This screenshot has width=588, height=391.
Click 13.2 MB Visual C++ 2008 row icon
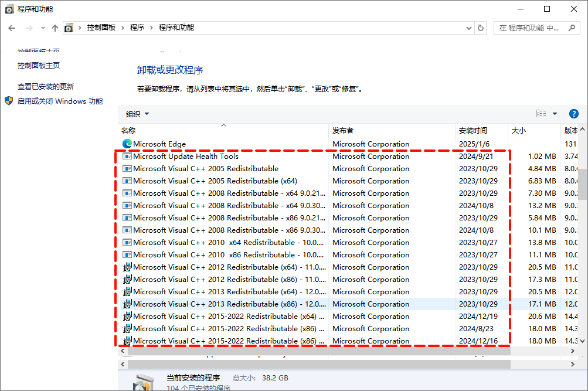127,205
